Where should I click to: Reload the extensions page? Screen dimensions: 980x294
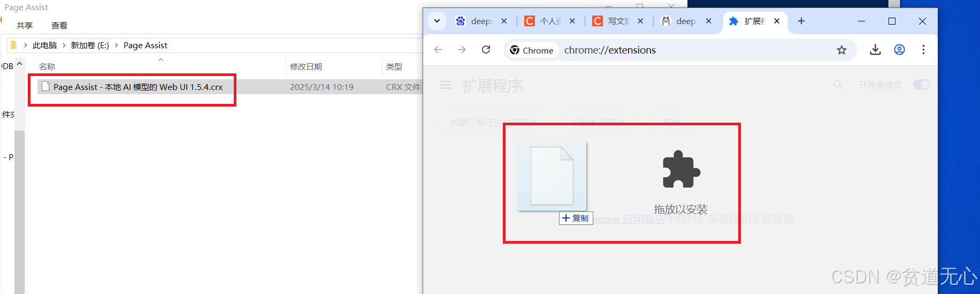click(x=486, y=50)
